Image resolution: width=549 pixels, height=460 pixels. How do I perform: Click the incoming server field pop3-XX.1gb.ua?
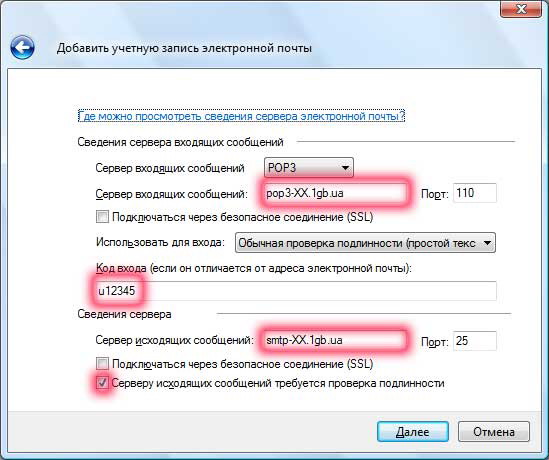[x=335, y=193]
